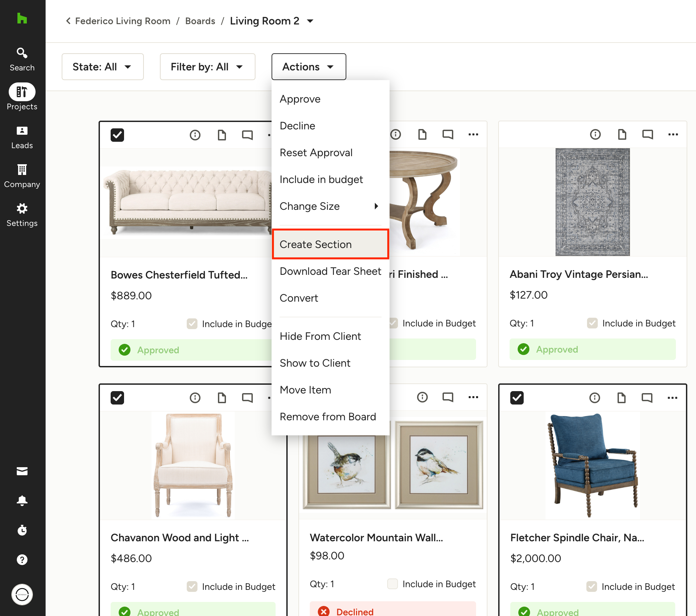Expand the Filter by: All dropdown
696x616 pixels.
tap(208, 67)
